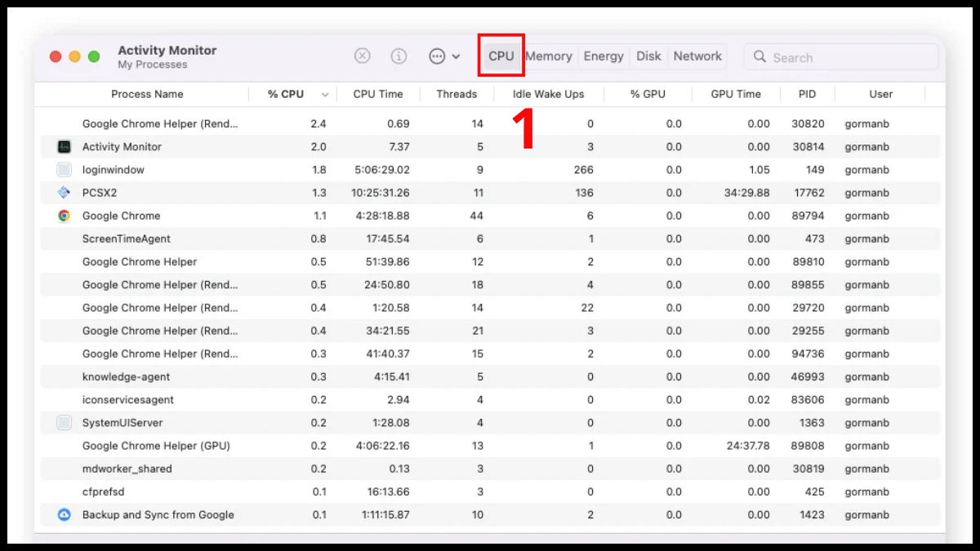This screenshot has height=551, width=980.
Task: Click PID value 17762
Action: pyautogui.click(x=808, y=193)
